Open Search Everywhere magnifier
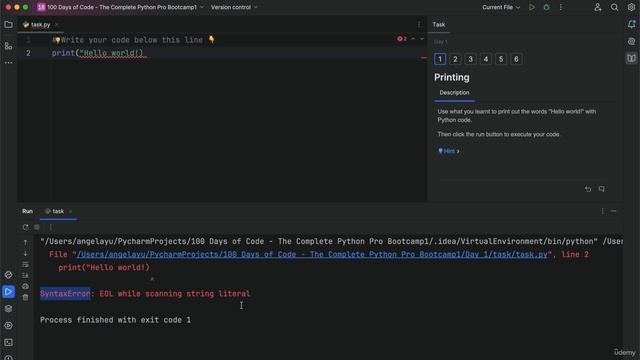This screenshot has height=360, width=640. (x=614, y=7)
